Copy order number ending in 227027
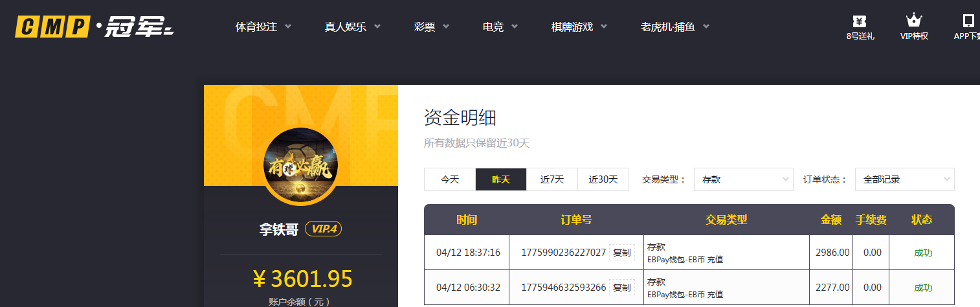 tap(621, 253)
